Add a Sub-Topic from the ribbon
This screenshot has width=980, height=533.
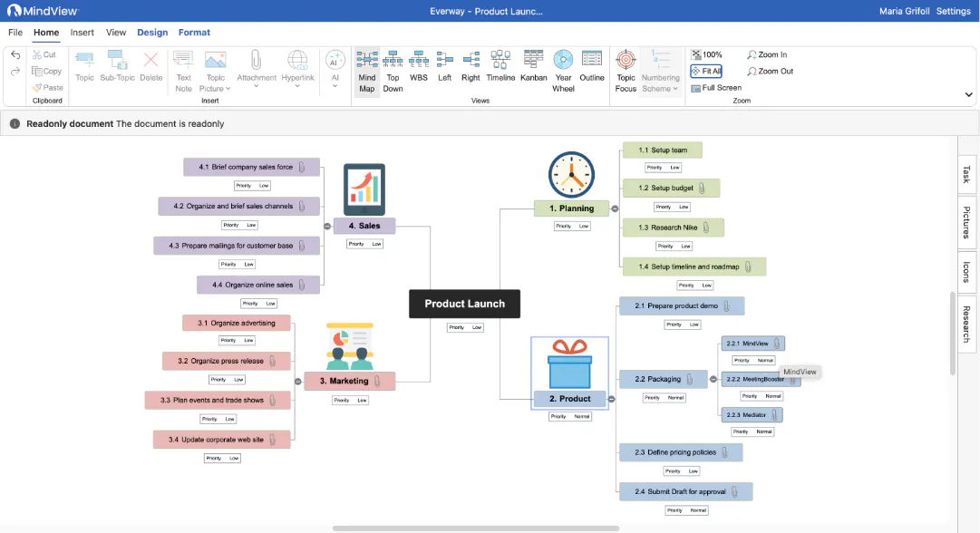[118, 66]
